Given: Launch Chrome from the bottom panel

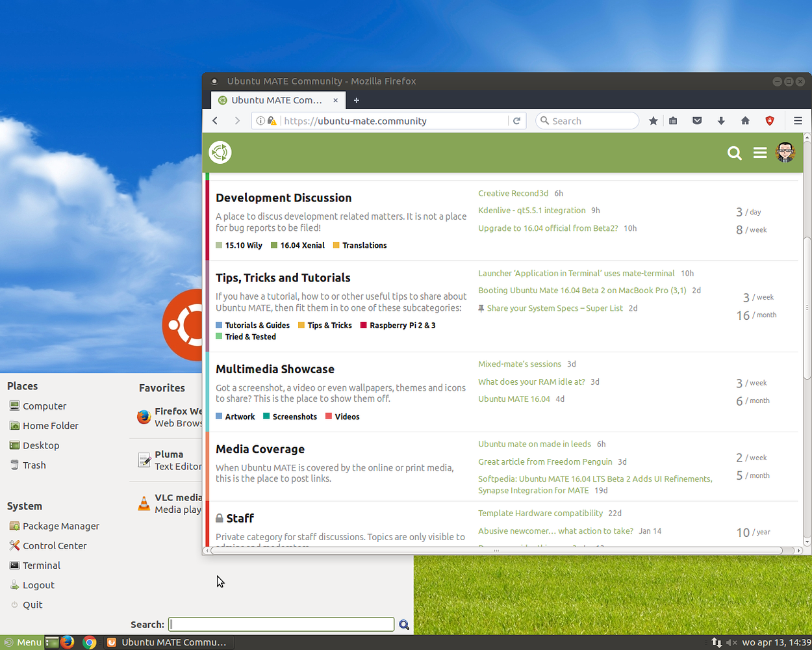Looking at the screenshot, I should tap(90, 642).
